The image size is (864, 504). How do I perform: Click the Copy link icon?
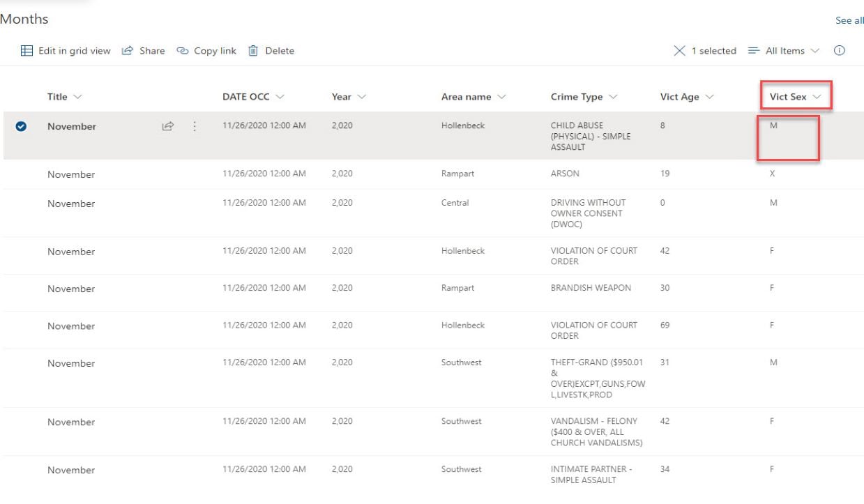(x=183, y=51)
